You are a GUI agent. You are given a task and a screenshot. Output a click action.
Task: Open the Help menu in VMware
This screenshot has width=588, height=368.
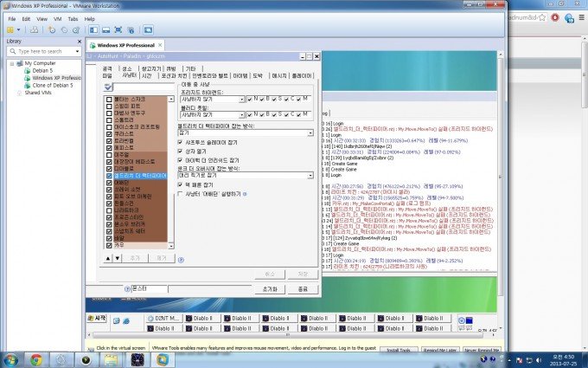(90, 19)
